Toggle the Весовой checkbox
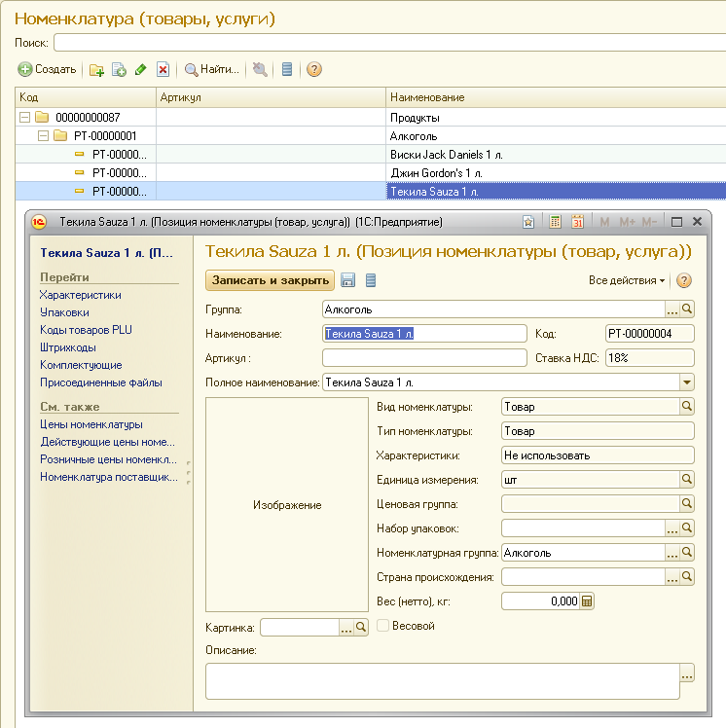The width and height of the screenshot is (726, 728). 383,626
